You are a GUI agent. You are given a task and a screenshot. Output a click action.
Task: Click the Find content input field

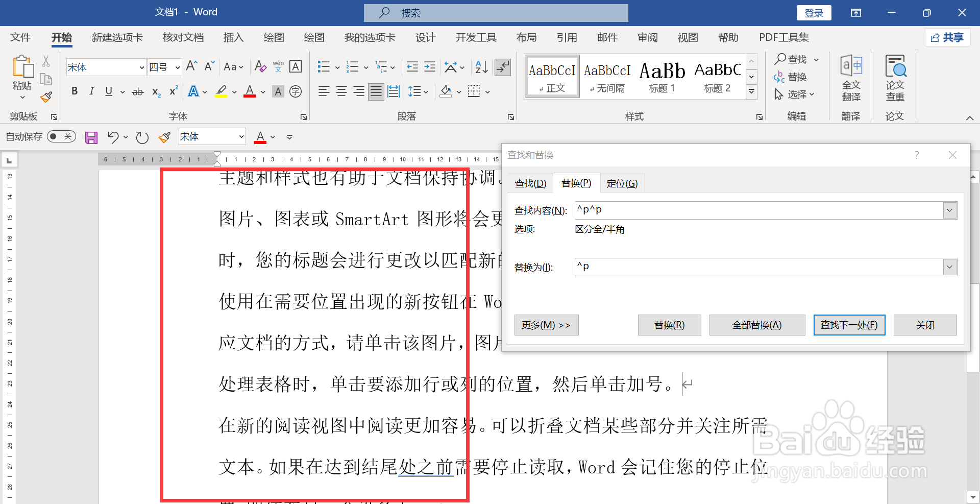point(758,210)
